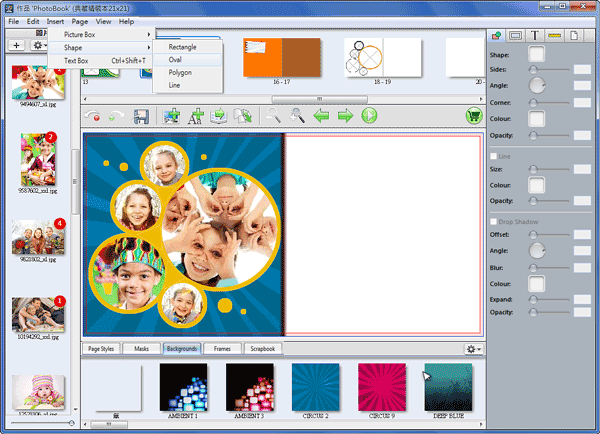Click the copy page layout icon
Screen dimensions: 600x434
pos(243,116)
